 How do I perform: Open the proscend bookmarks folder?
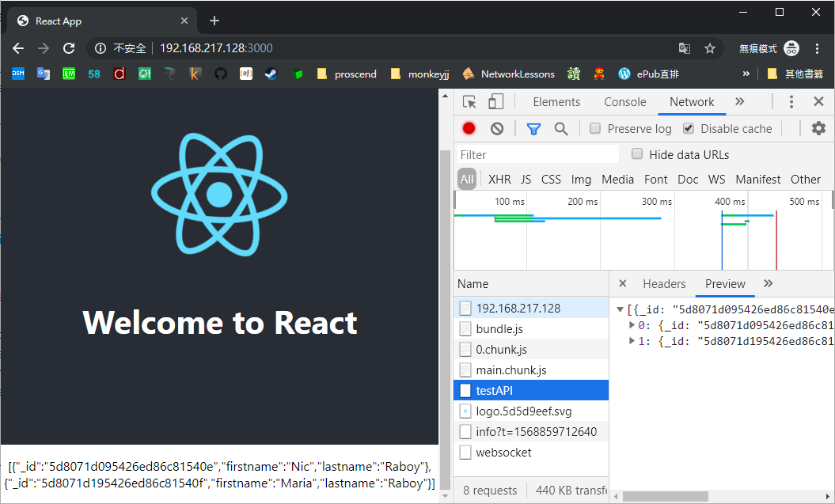(x=346, y=74)
